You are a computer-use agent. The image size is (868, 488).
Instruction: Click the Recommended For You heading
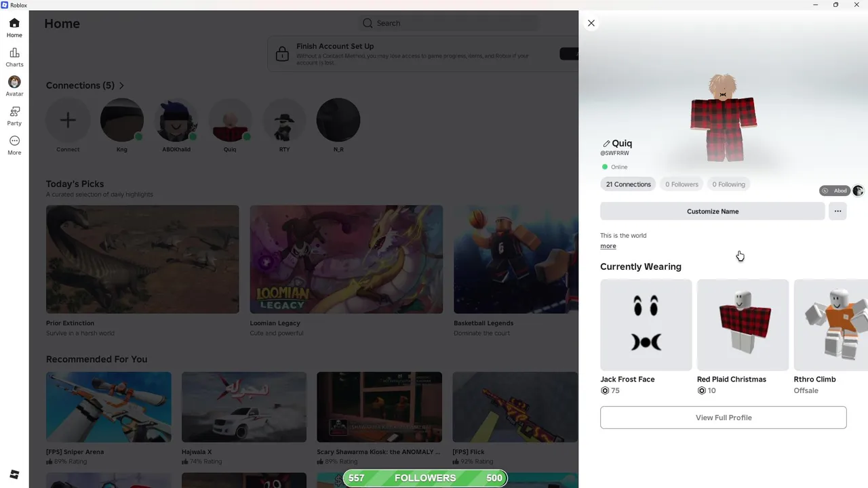(96, 359)
